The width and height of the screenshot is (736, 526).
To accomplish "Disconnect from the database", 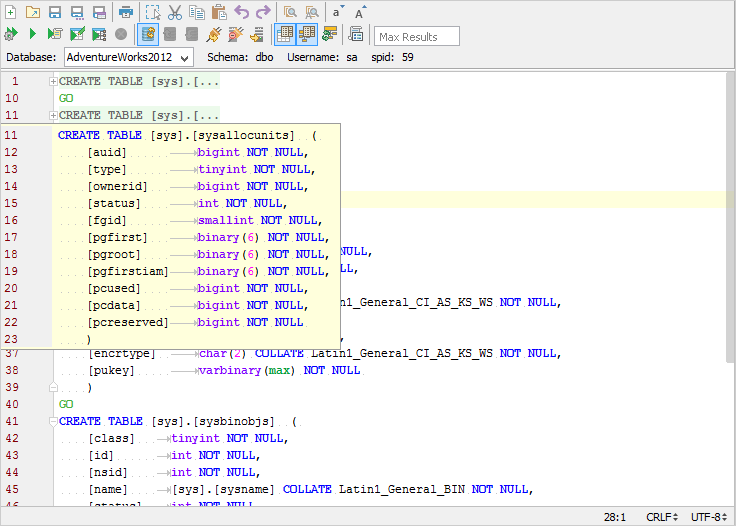I will click(236, 34).
